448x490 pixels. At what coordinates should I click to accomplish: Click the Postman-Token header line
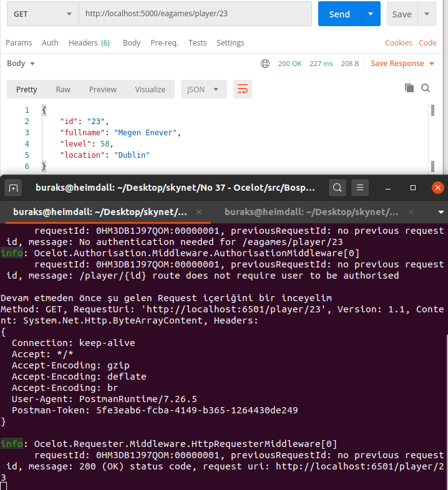pos(155,410)
